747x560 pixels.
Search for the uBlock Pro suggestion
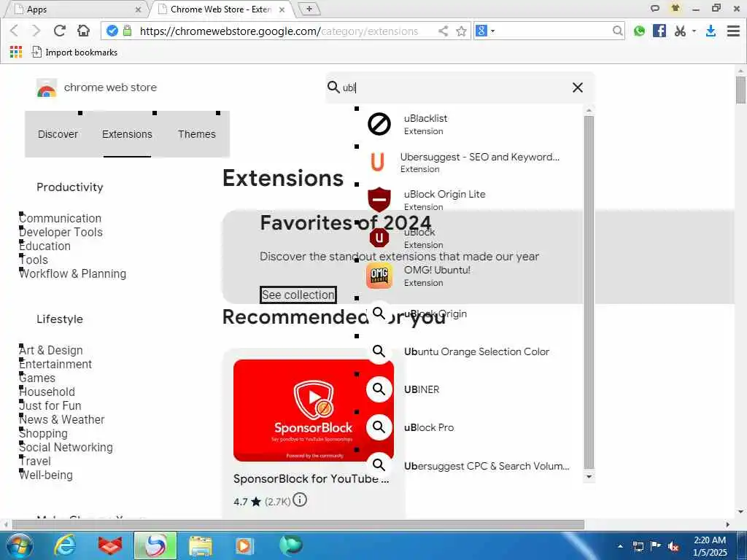[469, 427]
